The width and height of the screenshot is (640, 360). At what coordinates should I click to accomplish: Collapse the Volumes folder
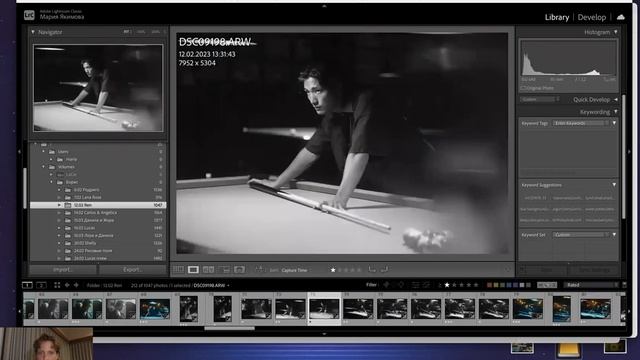[44, 167]
